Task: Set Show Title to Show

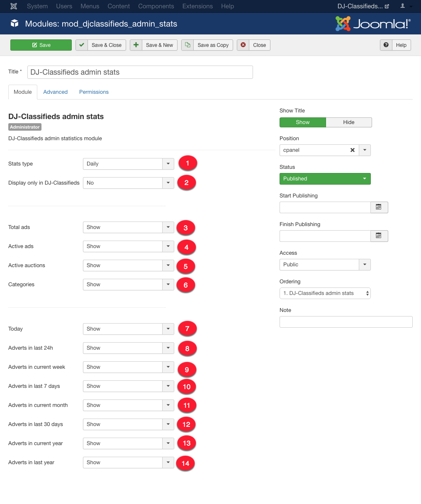Action: (303, 122)
